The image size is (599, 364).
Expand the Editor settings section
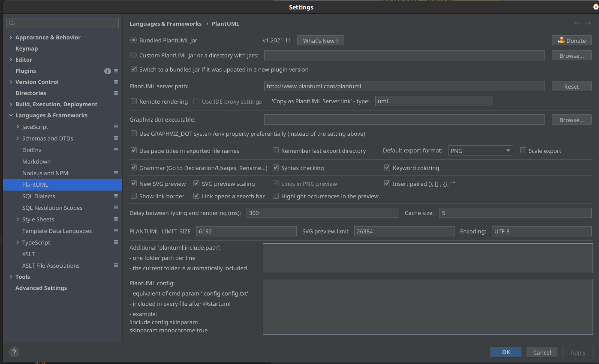click(11, 60)
